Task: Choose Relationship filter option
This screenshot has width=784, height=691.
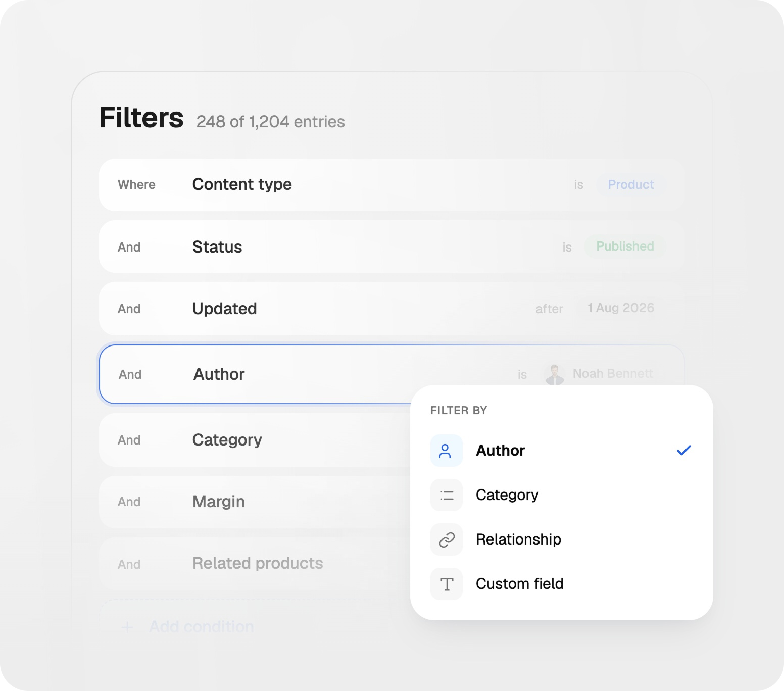Action: click(x=561, y=539)
